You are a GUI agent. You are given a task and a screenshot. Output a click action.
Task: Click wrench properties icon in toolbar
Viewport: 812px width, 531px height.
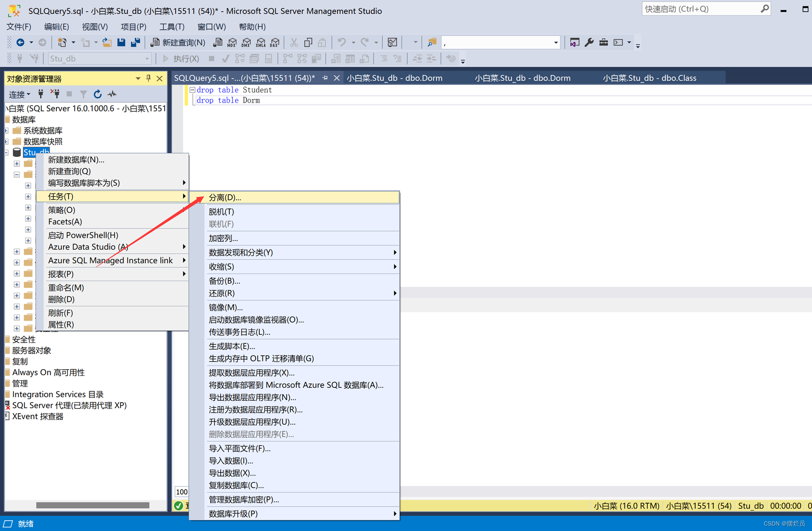tap(589, 42)
